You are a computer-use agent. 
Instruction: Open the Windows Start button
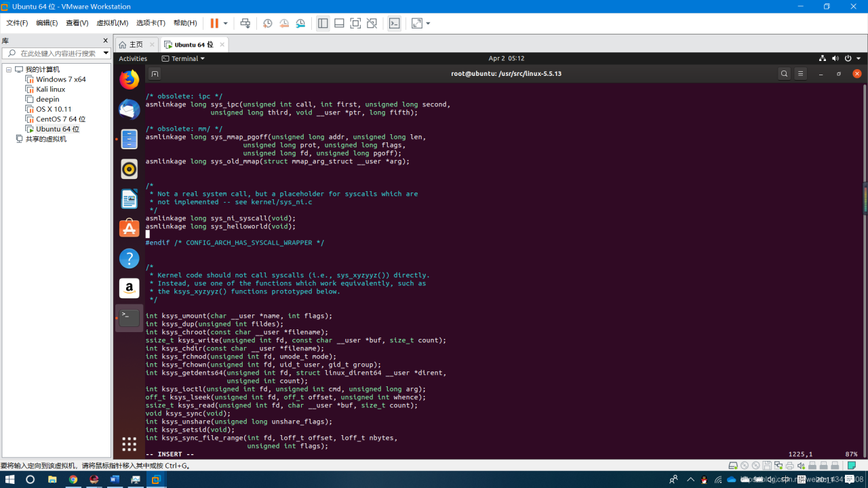[10, 479]
